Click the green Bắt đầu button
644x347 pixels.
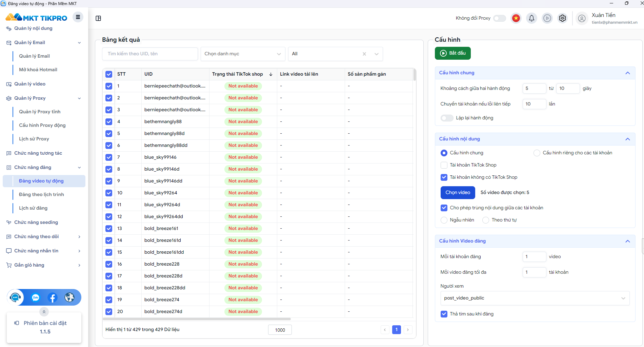tap(452, 53)
